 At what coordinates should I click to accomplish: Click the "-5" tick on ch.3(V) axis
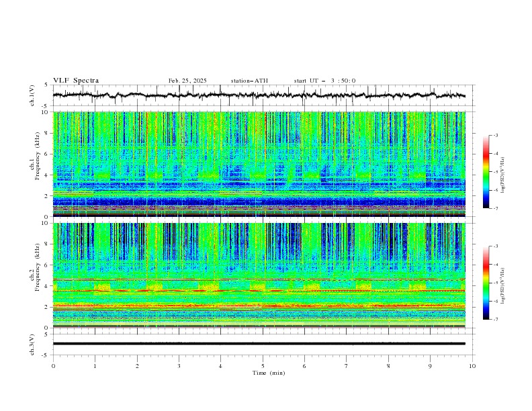coord(46,355)
